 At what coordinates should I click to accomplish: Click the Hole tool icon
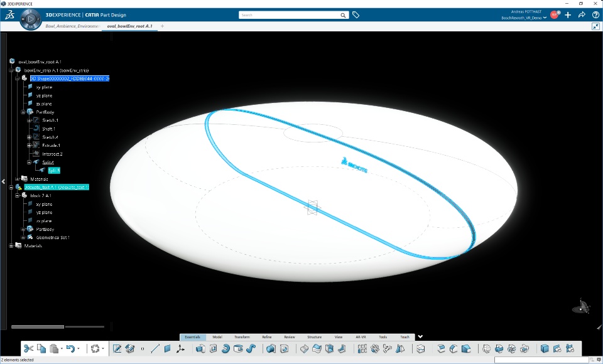pos(239,349)
